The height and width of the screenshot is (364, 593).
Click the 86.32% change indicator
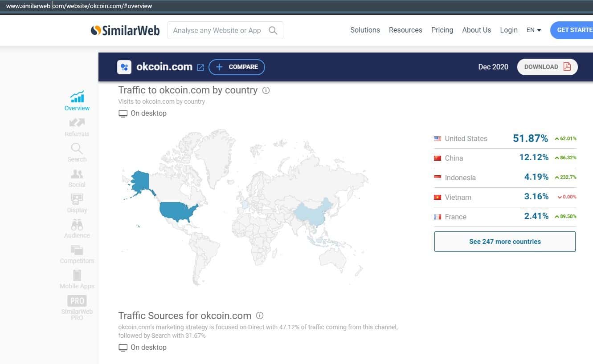(x=565, y=158)
